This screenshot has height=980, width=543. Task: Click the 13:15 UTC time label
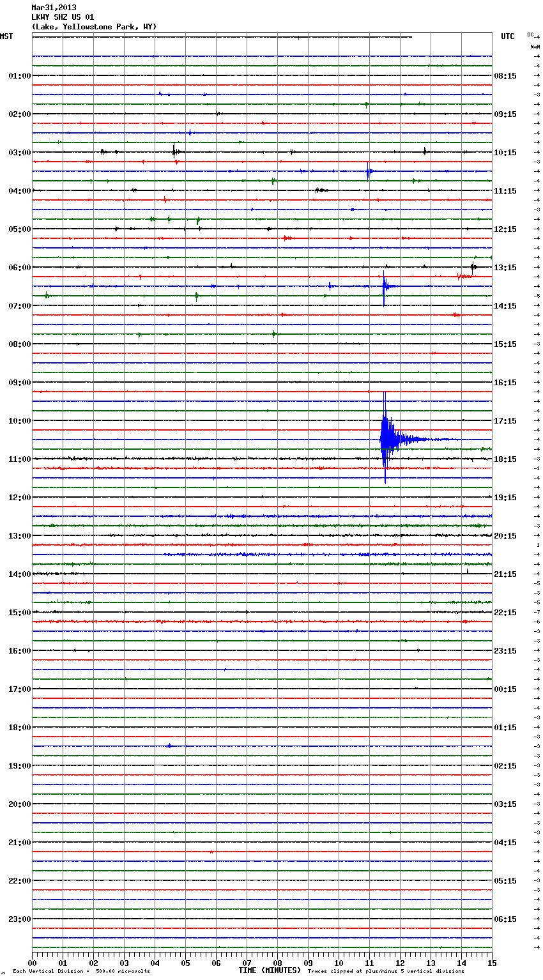pyautogui.click(x=505, y=268)
